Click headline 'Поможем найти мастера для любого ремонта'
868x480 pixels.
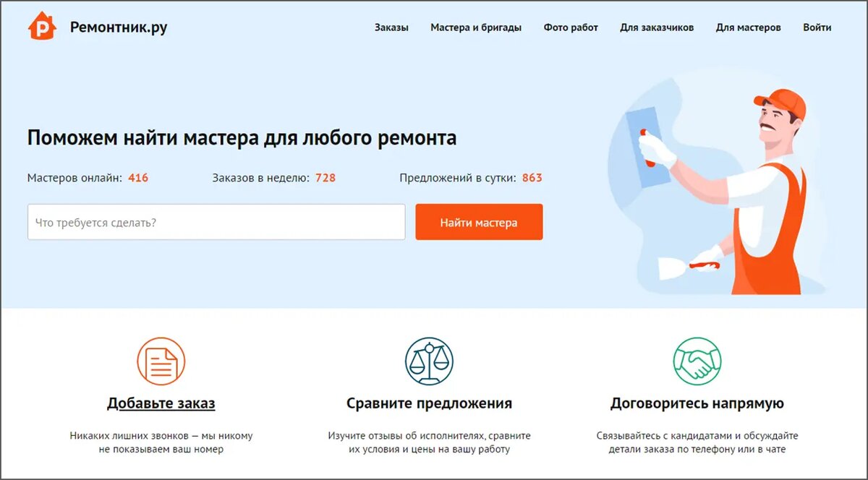tap(242, 137)
